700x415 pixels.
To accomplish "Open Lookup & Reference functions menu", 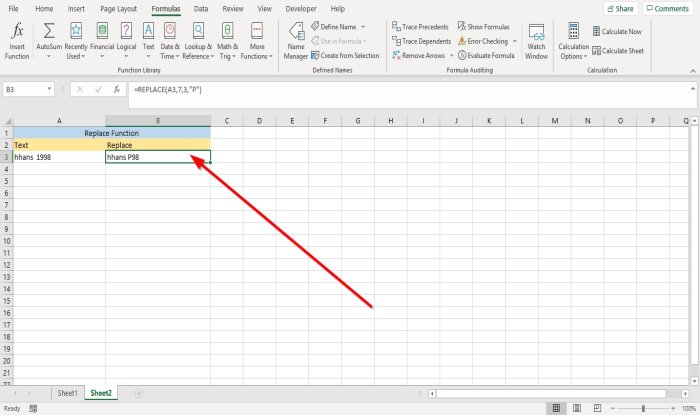I will click(198, 41).
